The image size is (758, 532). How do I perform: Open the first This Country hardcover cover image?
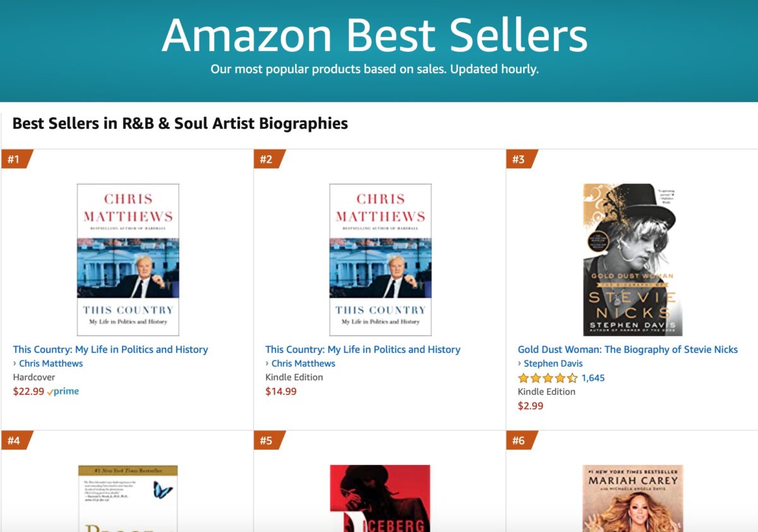[x=128, y=259]
